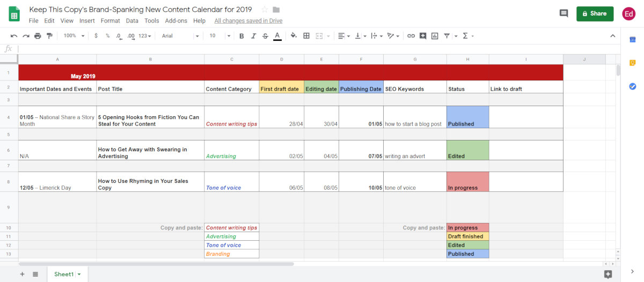The height and width of the screenshot is (282, 644).
Task: Click the green Share button
Action: 595,13
